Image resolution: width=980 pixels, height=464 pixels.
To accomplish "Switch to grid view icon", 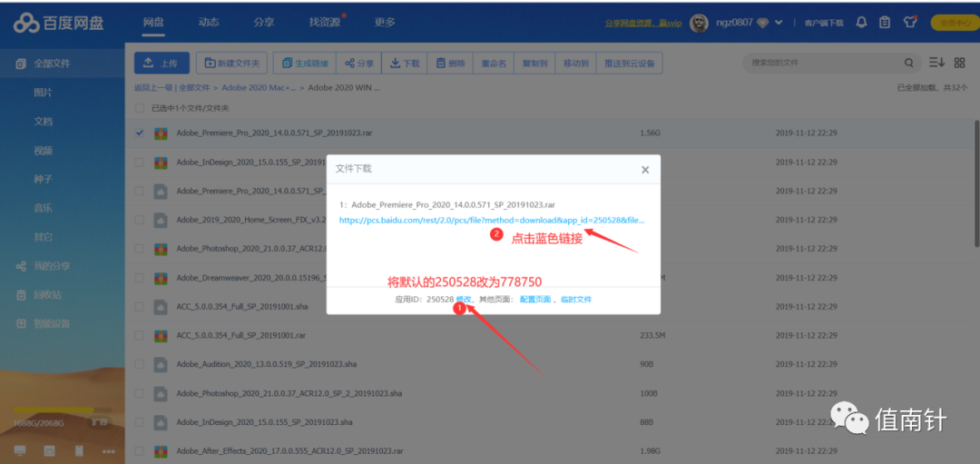I will tap(960, 63).
